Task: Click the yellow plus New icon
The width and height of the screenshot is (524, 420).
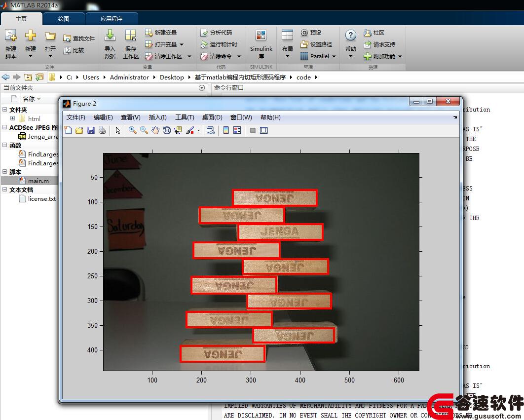Action: (x=31, y=35)
